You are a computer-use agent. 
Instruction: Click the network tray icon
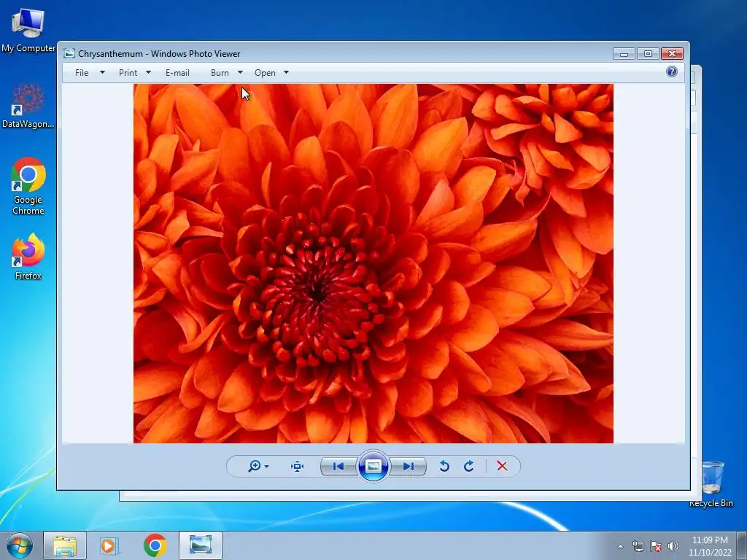[638, 546]
